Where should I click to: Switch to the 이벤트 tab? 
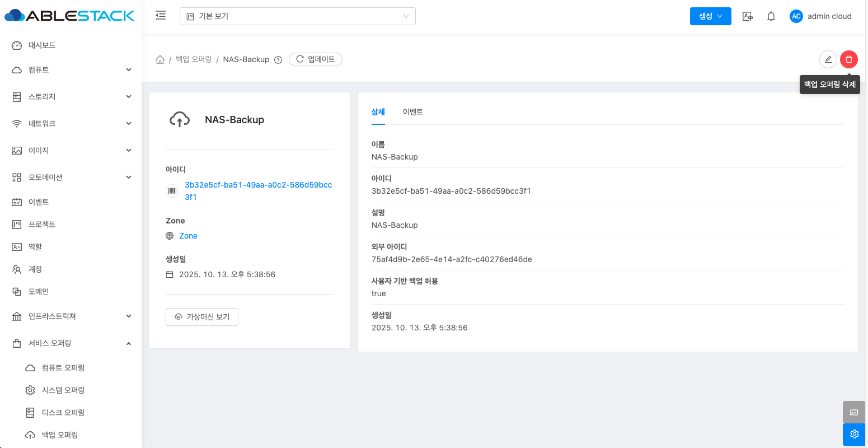click(412, 112)
